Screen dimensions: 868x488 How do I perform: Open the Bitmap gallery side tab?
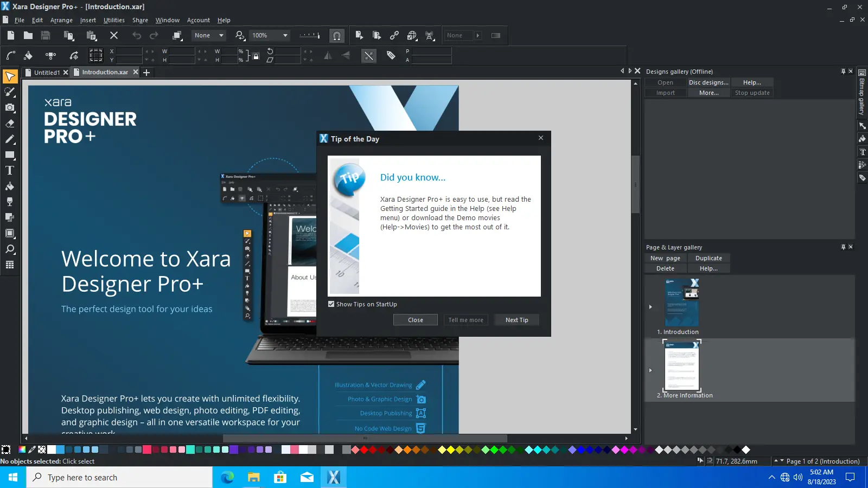point(861,92)
